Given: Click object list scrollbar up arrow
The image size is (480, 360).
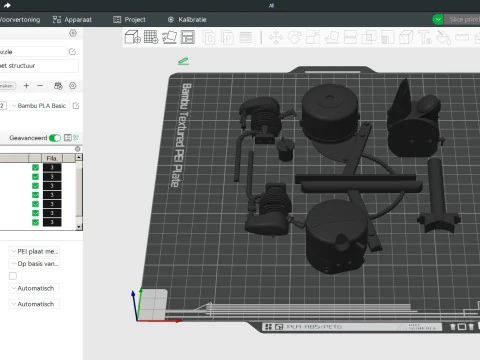Looking at the screenshot, I should [x=79, y=157].
